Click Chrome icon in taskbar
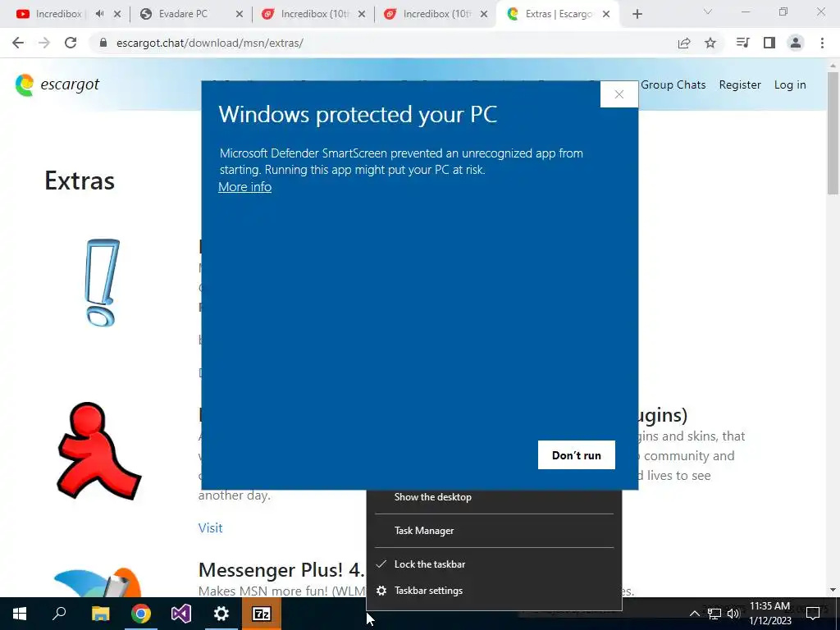Image resolution: width=840 pixels, height=630 pixels. coord(141,614)
